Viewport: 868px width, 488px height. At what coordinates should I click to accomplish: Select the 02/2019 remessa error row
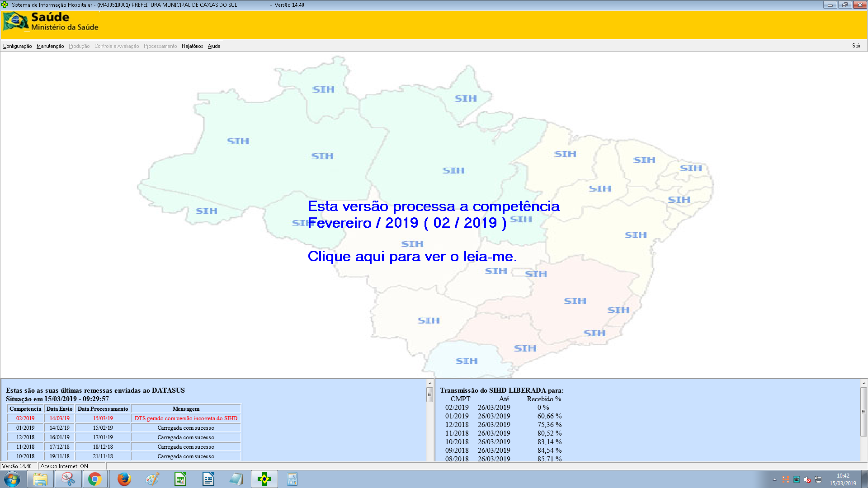[x=124, y=418]
